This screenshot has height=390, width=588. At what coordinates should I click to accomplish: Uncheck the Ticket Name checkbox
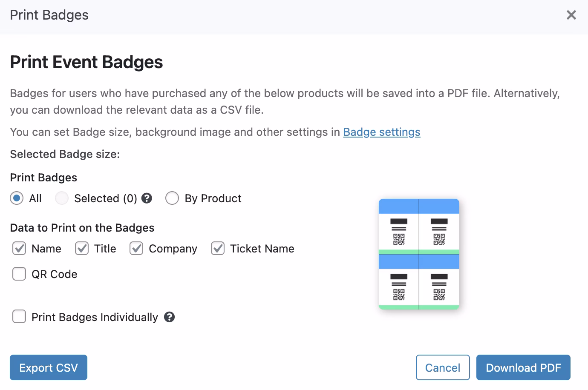[x=218, y=249]
